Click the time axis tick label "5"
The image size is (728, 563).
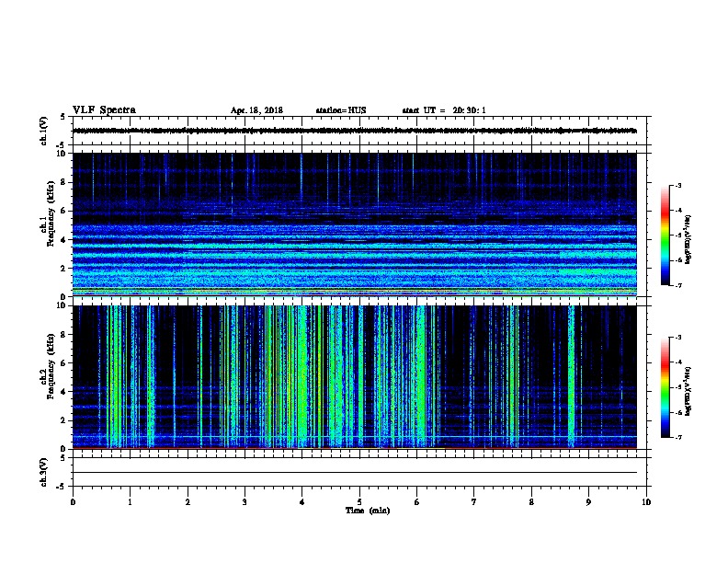tap(359, 502)
